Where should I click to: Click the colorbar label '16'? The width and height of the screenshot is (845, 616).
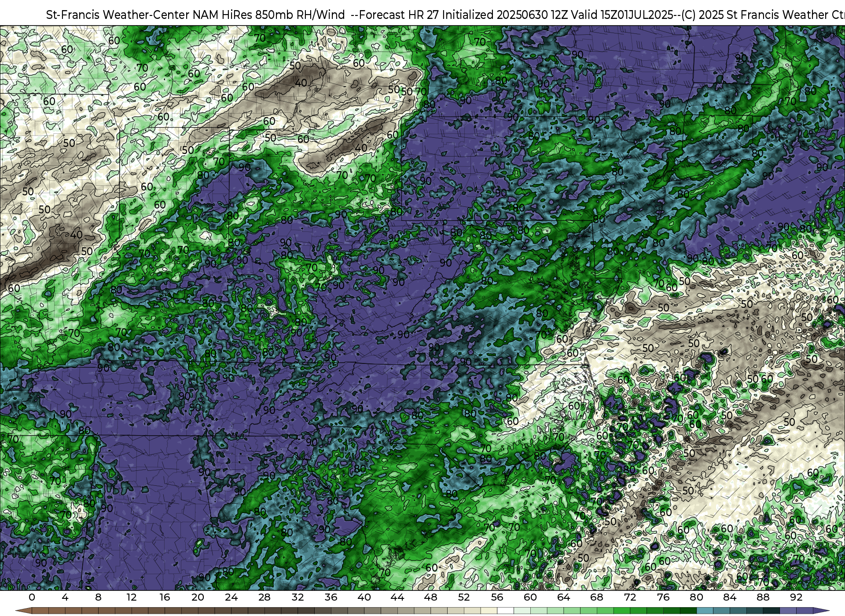tap(165, 597)
